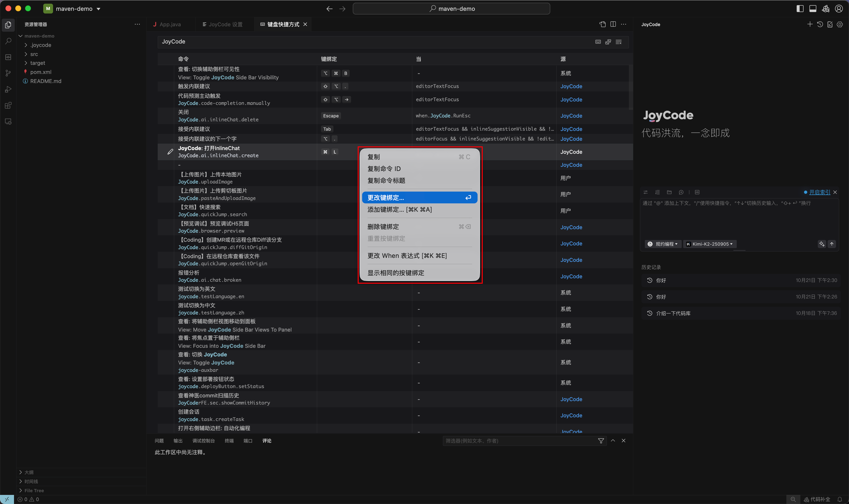Click the errors and warnings count in status bar
849x504 pixels.
pyautogui.click(x=28, y=499)
